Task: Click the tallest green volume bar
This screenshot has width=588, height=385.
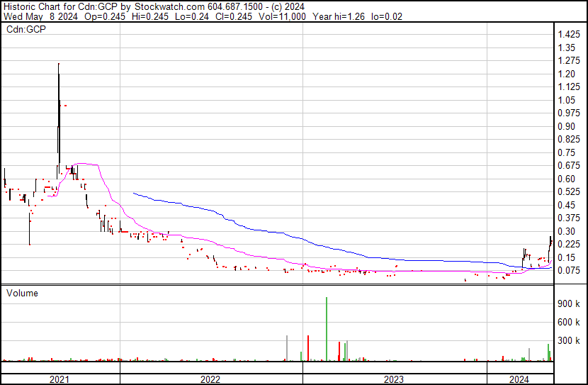Action: [327, 326]
